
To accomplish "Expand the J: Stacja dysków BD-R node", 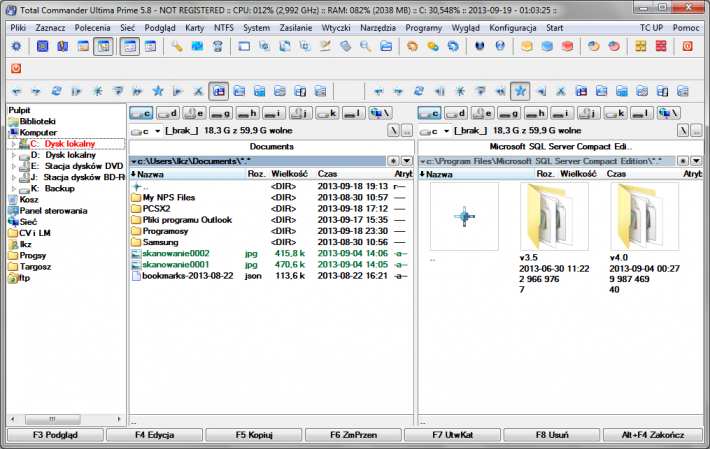I will 14,177.
